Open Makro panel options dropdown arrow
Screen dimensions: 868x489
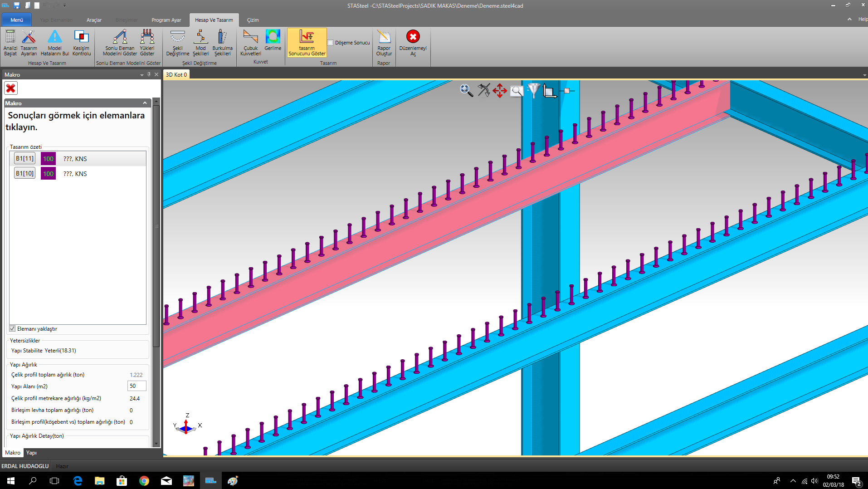click(142, 75)
